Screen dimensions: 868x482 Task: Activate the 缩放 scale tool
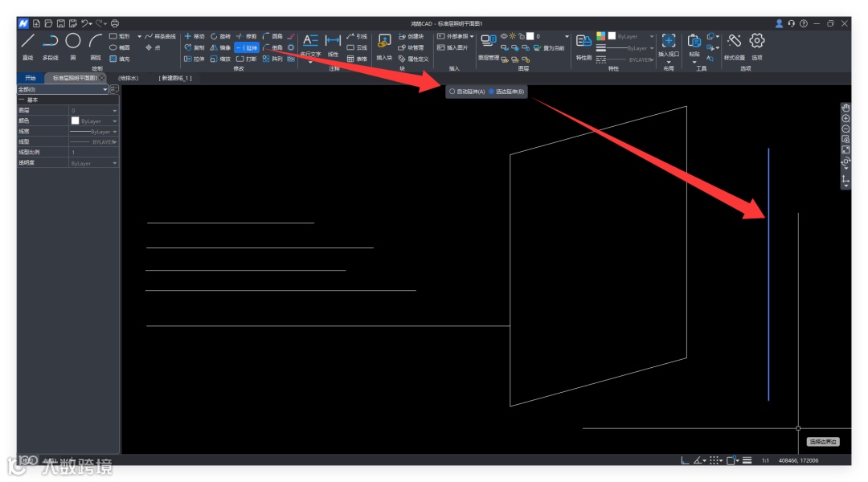point(220,59)
